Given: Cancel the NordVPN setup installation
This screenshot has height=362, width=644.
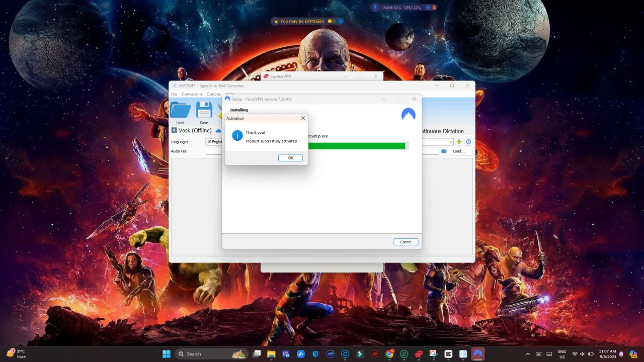Looking at the screenshot, I should coord(406,242).
